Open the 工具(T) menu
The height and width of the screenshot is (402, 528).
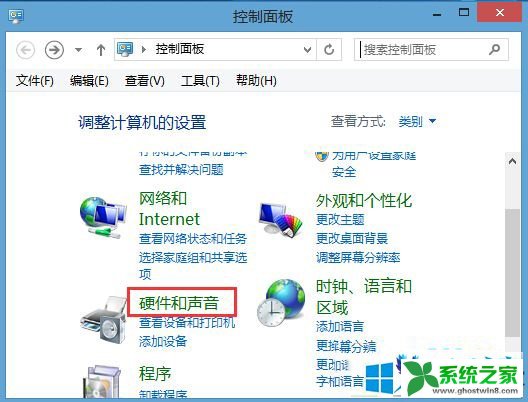coord(200,81)
